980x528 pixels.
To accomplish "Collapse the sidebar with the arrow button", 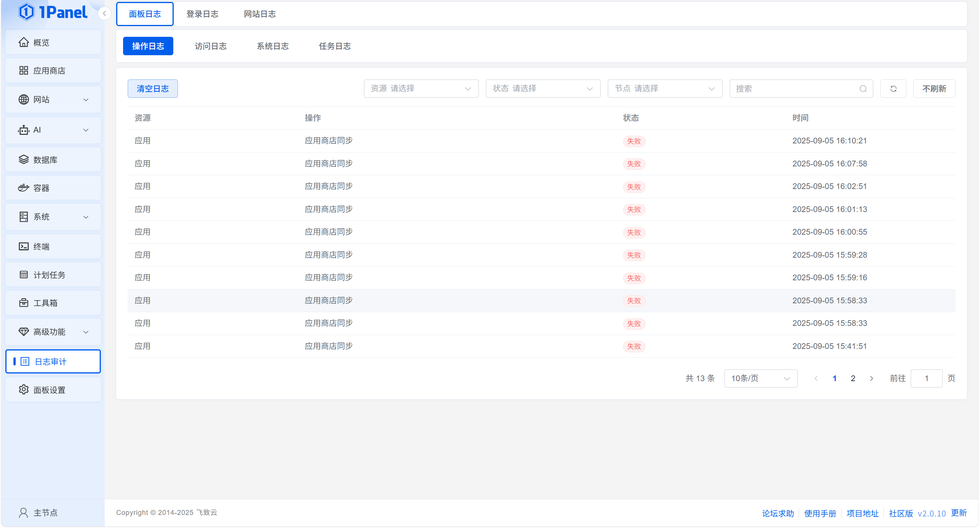I will tap(104, 13).
